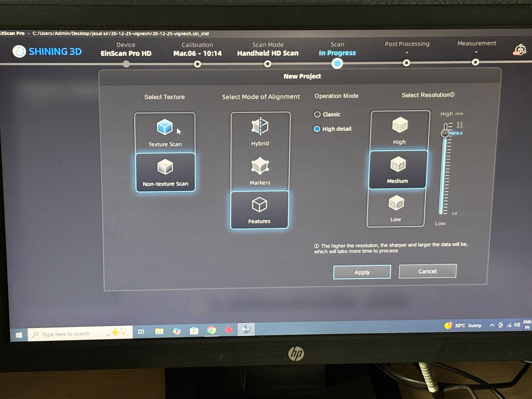Open the volume control in system tray
The image size is (532, 399).
point(517,325)
